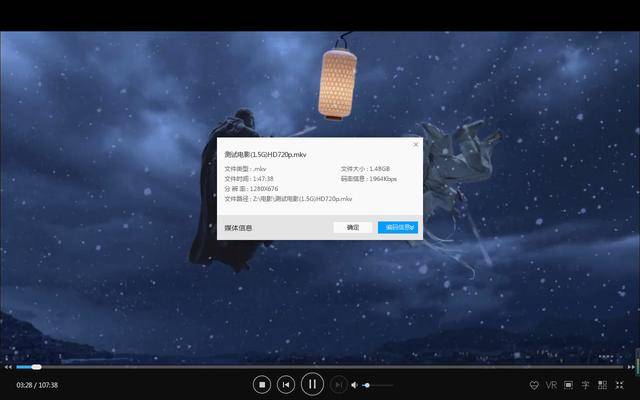This screenshot has height=400, width=640.
Task: Jump to the previous video
Action: (x=286, y=384)
